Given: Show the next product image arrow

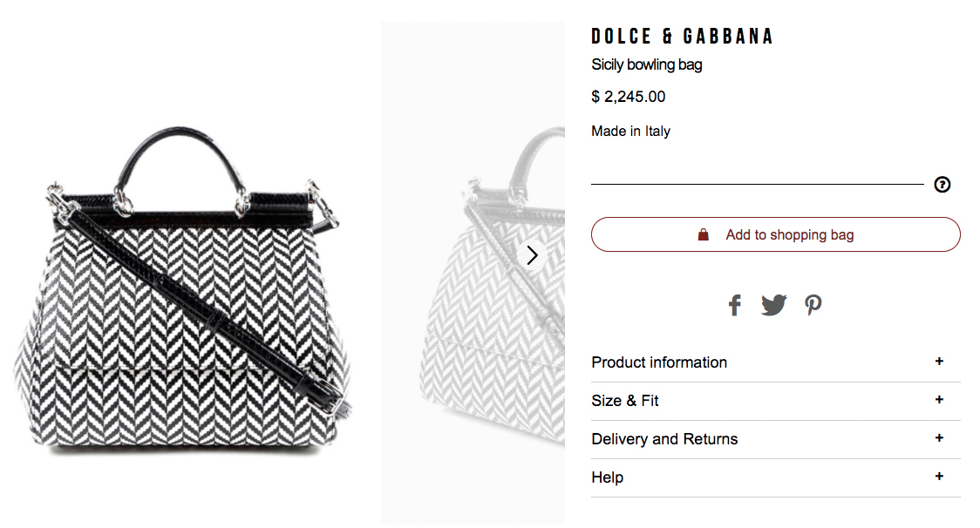Looking at the screenshot, I should [x=533, y=255].
